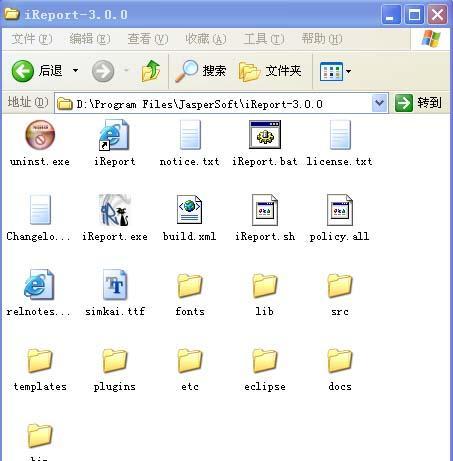Open the Help (帮助) menu
Viewport: 453px width, 461px height.
pos(322,39)
